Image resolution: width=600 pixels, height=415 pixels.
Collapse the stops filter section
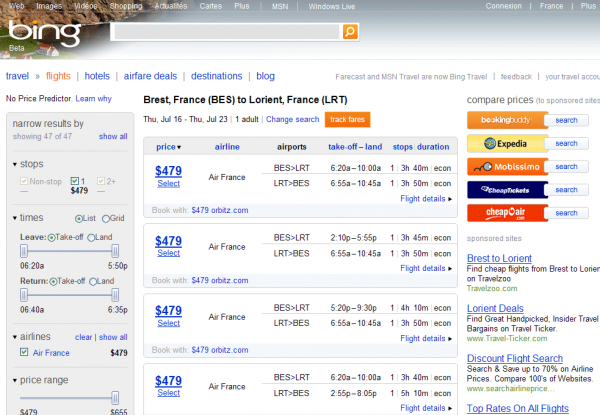15,164
